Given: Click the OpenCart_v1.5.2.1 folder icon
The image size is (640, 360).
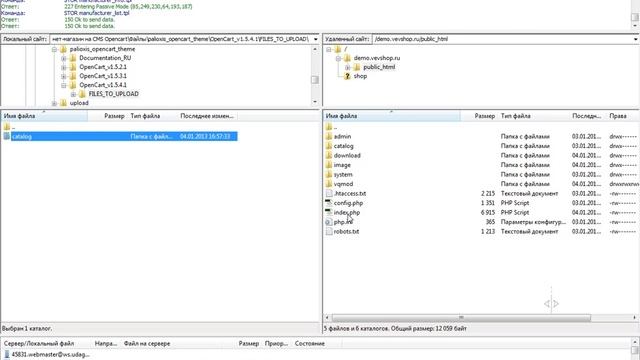Looking at the screenshot, I should pyautogui.click(x=73, y=67).
